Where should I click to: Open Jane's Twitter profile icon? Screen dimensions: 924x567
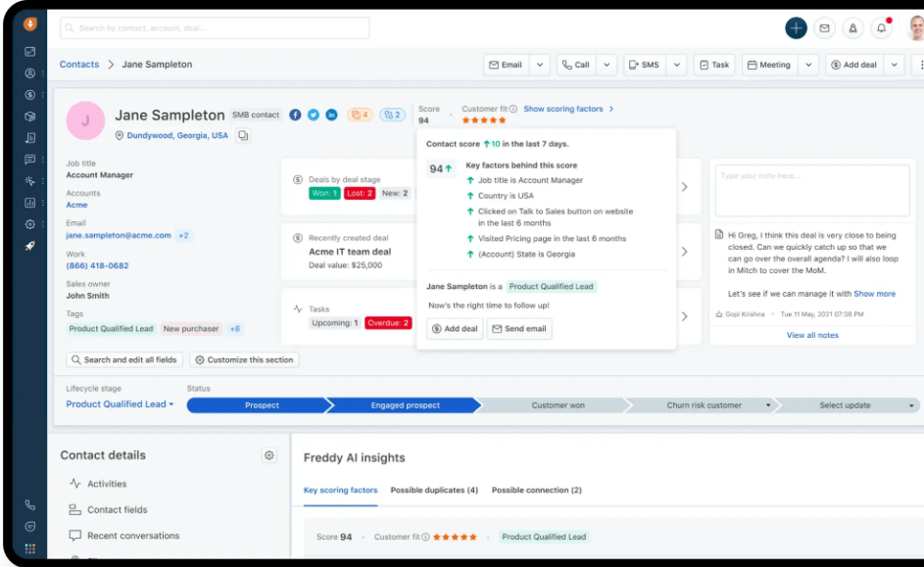tap(314, 115)
